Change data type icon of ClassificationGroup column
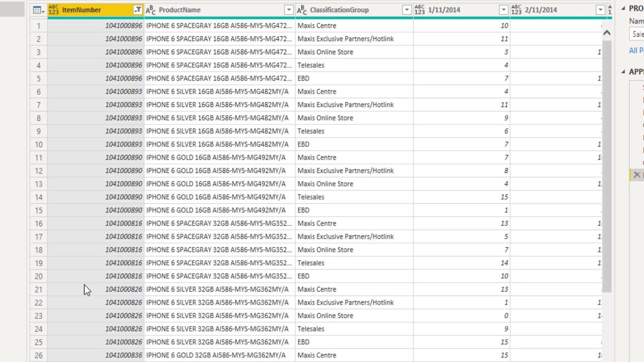The image size is (644, 362). click(x=302, y=10)
